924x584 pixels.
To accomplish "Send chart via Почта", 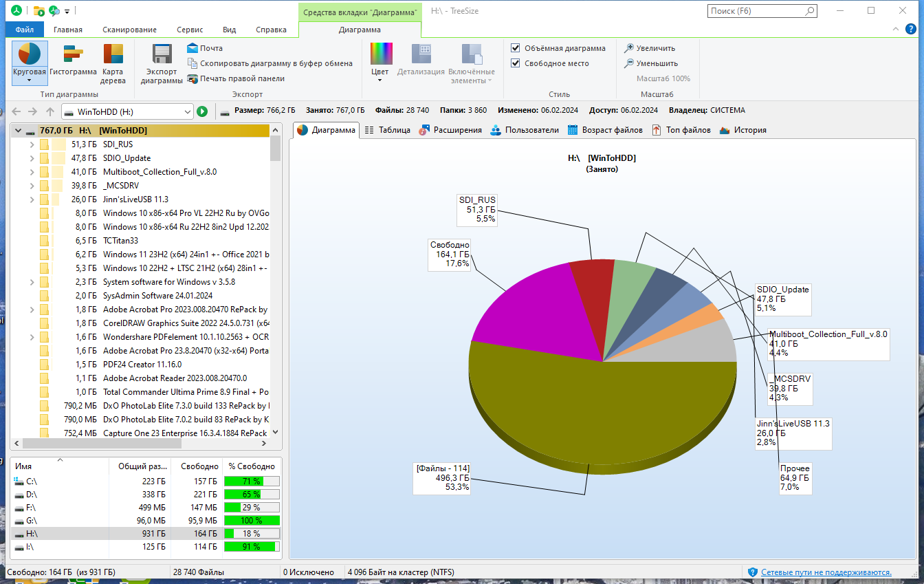I will pos(205,48).
